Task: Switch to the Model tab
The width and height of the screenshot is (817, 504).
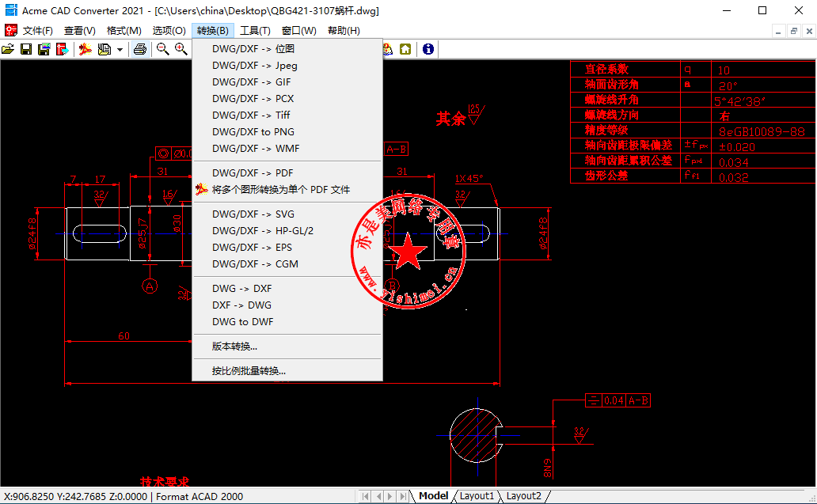Action: pos(433,496)
